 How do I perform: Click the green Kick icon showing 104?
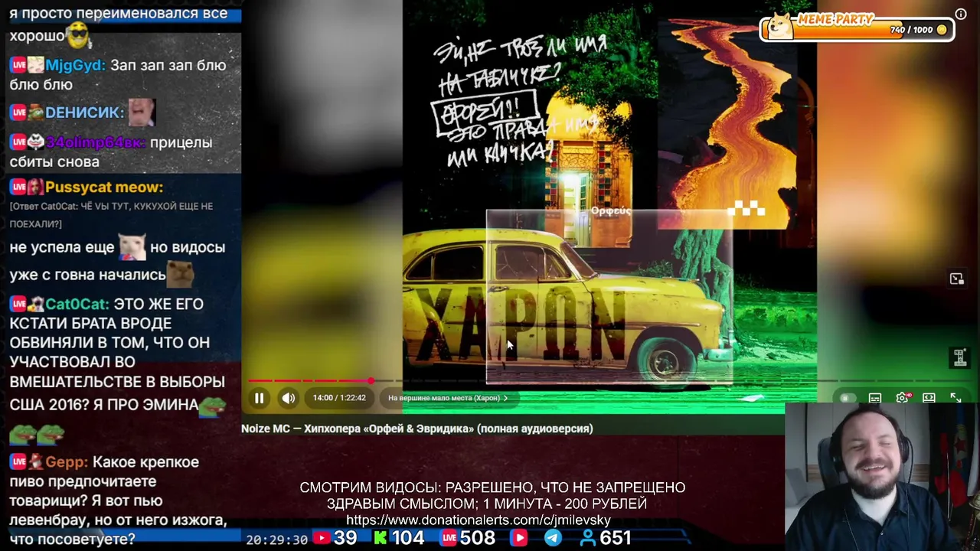pyautogui.click(x=380, y=538)
